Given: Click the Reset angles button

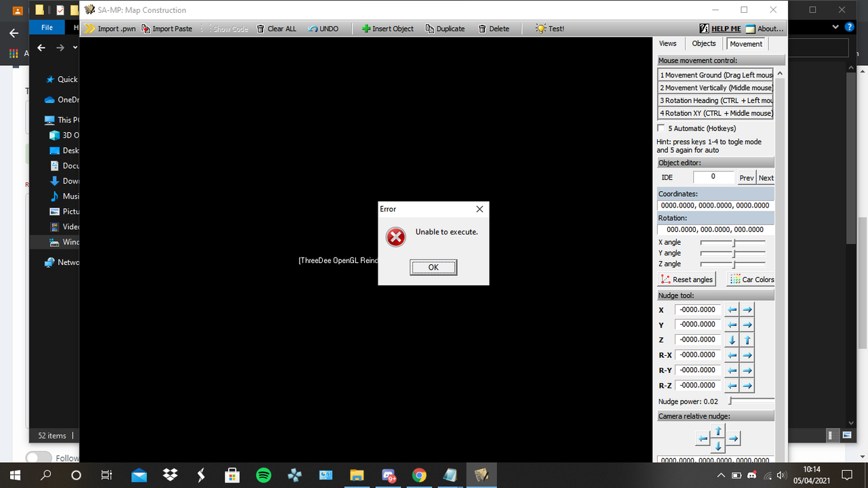Looking at the screenshot, I should click(686, 279).
